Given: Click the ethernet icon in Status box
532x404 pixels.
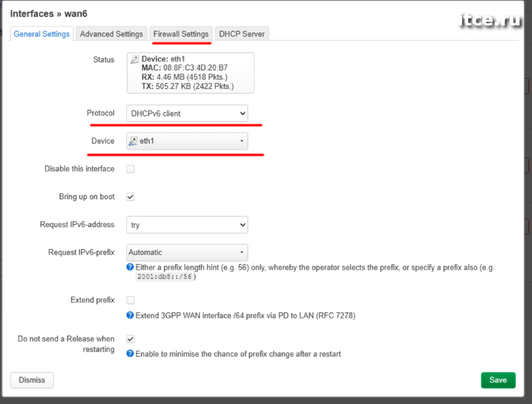Looking at the screenshot, I should tap(135, 59).
